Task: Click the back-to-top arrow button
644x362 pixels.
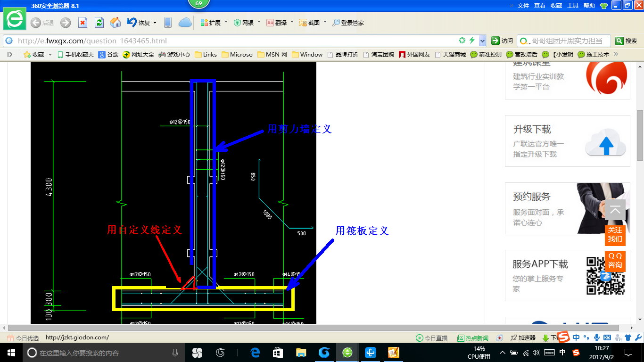Action: pos(615,210)
